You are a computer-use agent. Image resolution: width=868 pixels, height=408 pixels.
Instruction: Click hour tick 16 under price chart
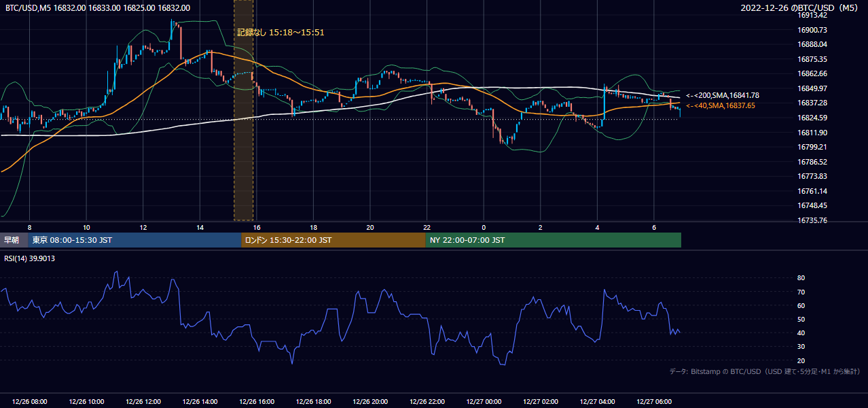tap(256, 227)
